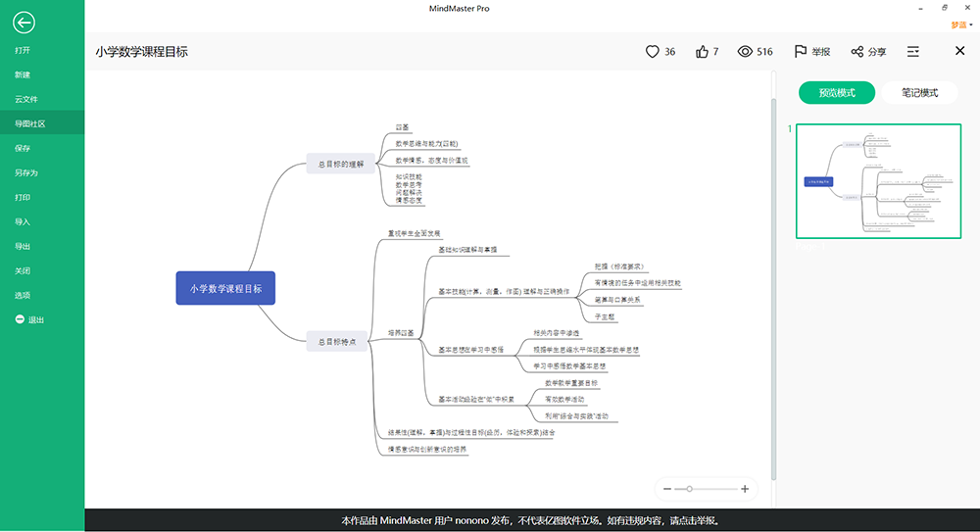Screen dimensions: 980x532
Task: Click the back arrow circle icon
Action: coord(24,23)
